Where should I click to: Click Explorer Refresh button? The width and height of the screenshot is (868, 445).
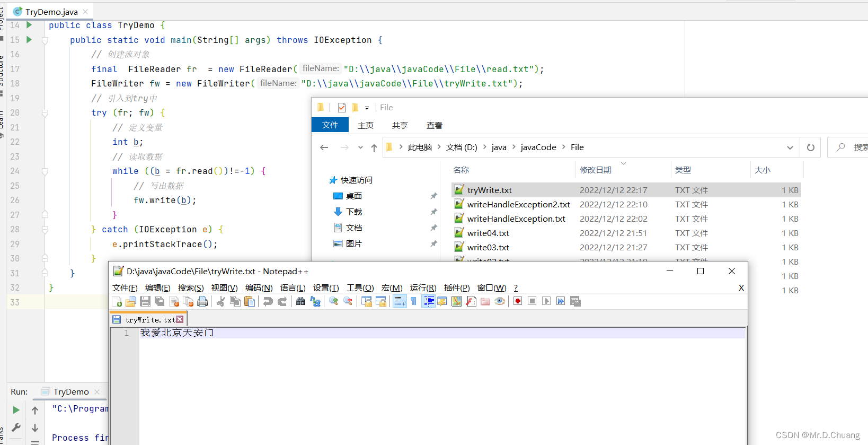[x=811, y=147]
